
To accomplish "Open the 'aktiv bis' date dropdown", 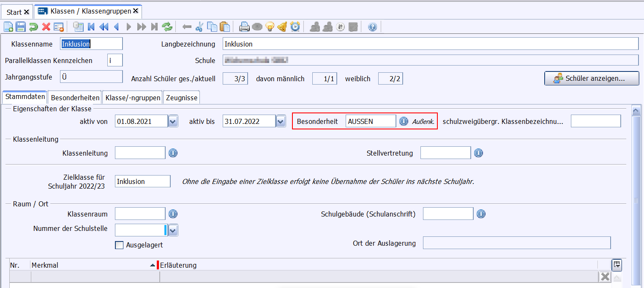I will [281, 121].
